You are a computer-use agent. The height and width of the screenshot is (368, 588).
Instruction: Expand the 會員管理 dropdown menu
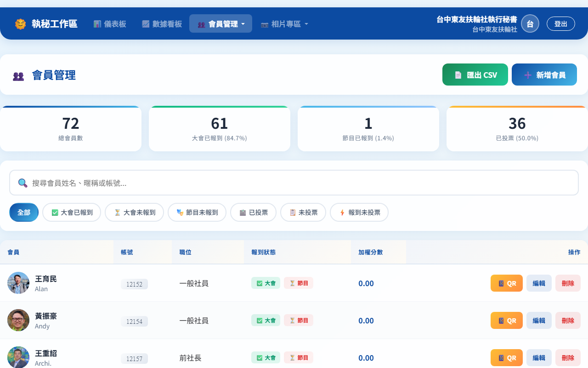point(220,24)
